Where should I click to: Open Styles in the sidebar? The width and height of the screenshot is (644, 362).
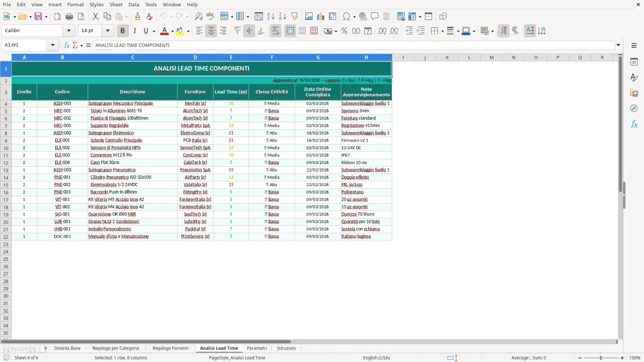point(634,78)
